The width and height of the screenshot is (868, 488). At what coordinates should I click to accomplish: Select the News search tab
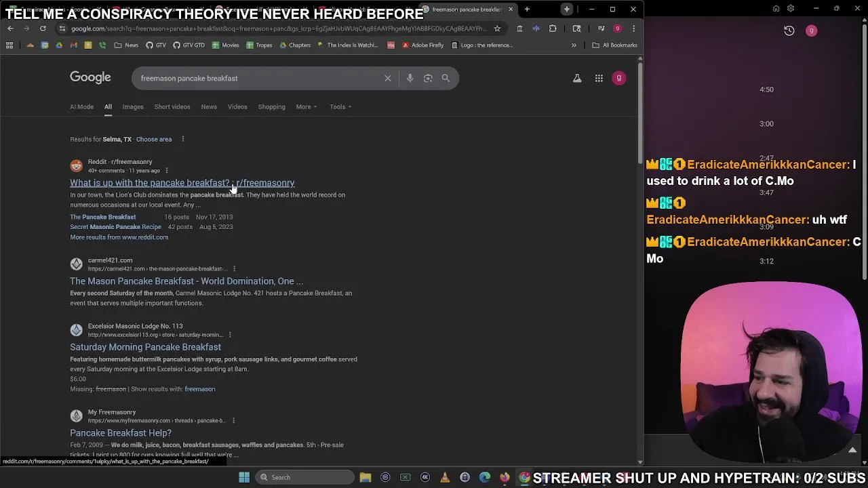pyautogui.click(x=209, y=106)
